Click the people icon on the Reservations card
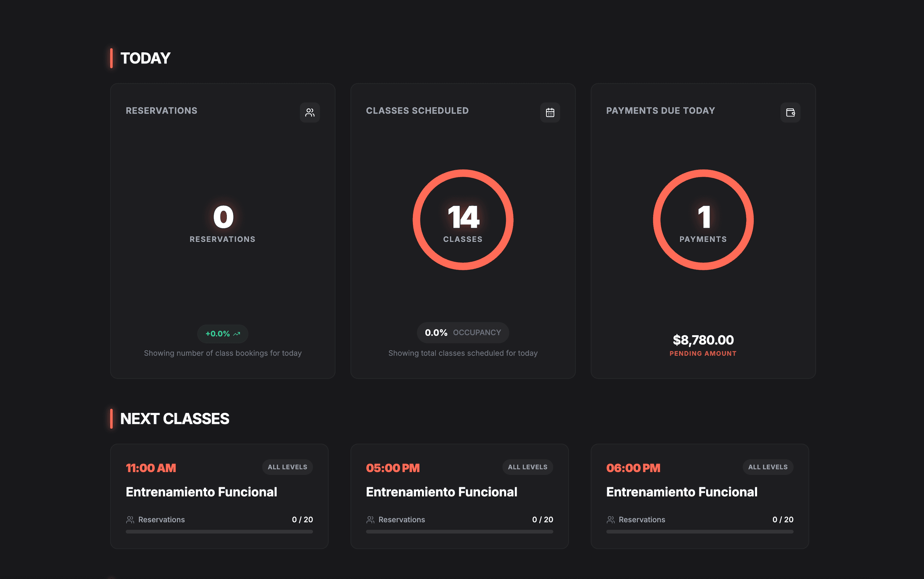This screenshot has width=924, height=579. coord(310,112)
